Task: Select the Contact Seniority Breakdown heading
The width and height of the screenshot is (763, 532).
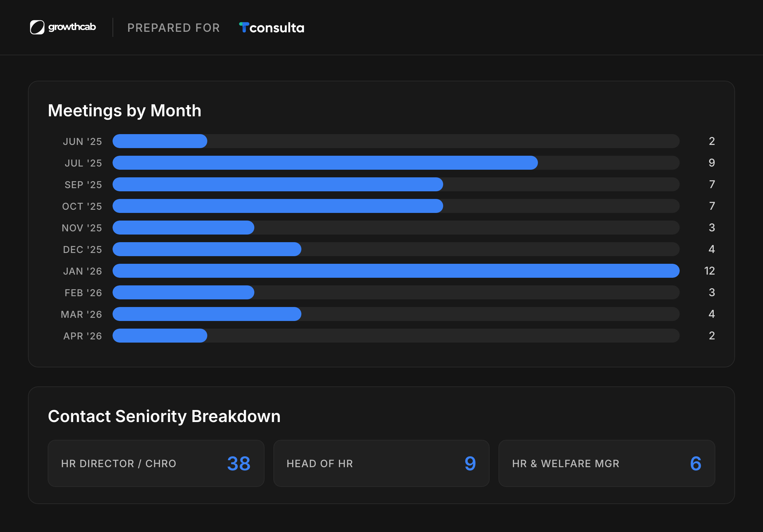Action: tap(164, 416)
